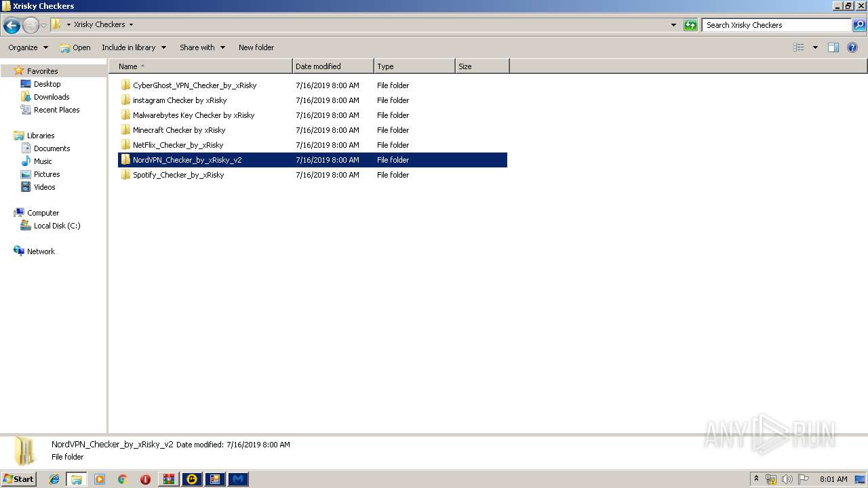Viewport: 868px width, 488px height.
Task: Open Local Disk (C:)
Action: (x=57, y=226)
